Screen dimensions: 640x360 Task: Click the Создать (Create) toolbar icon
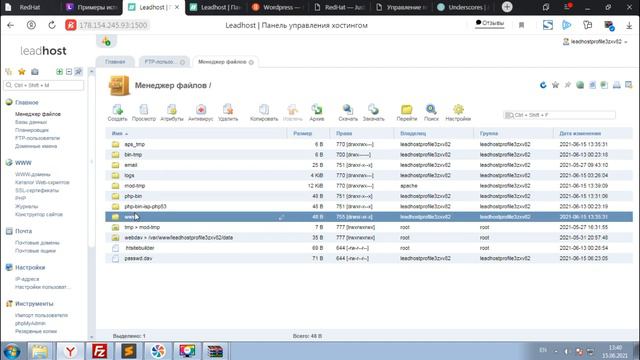tap(117, 112)
